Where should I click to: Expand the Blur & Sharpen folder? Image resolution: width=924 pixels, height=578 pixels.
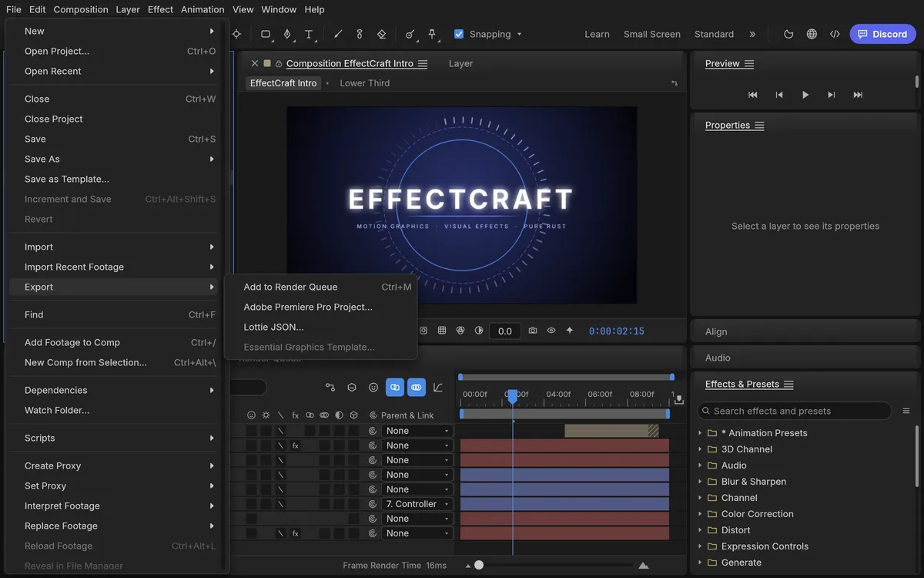(x=700, y=482)
